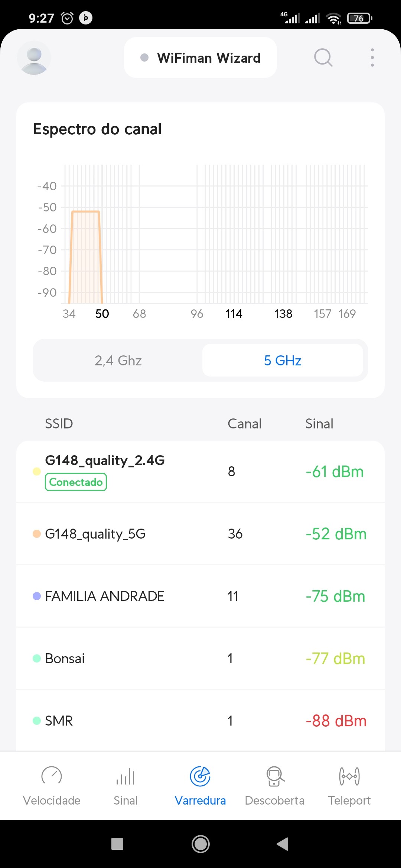The image size is (401, 868).
Task: Open the user profile avatar
Action: pos(34,58)
